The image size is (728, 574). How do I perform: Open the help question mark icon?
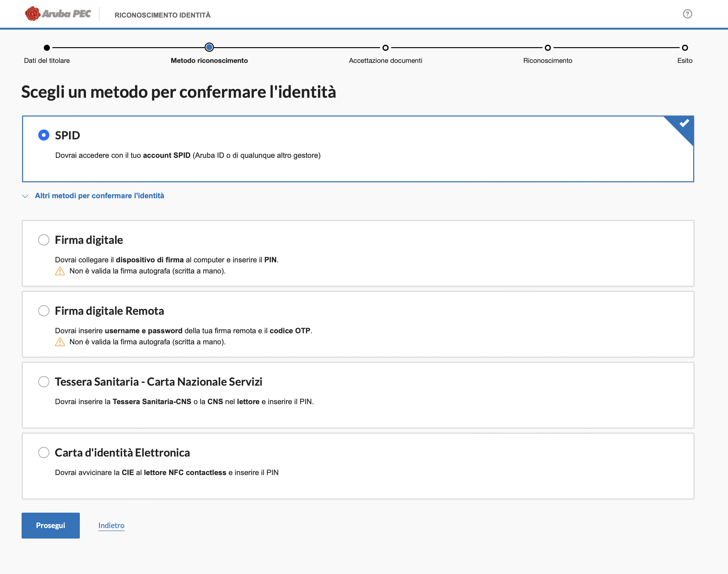[x=687, y=14]
